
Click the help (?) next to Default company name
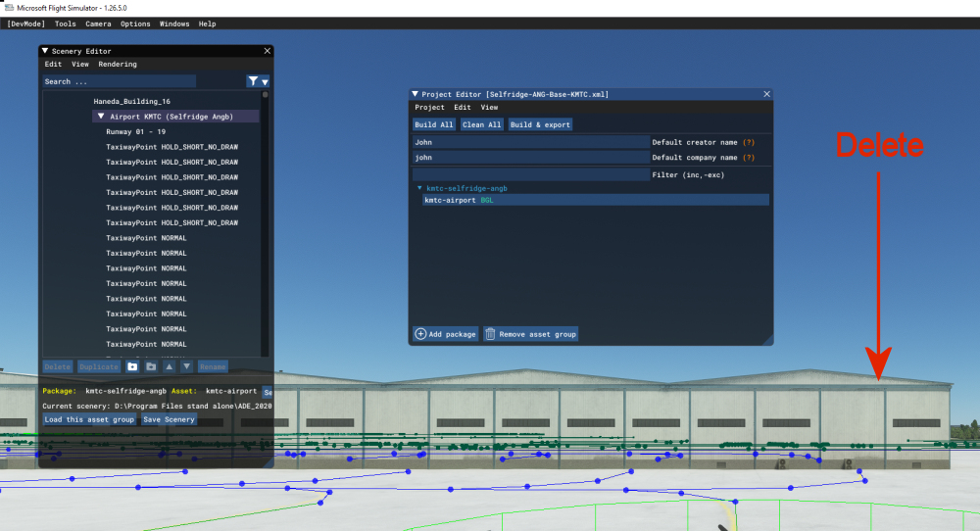[x=749, y=157]
